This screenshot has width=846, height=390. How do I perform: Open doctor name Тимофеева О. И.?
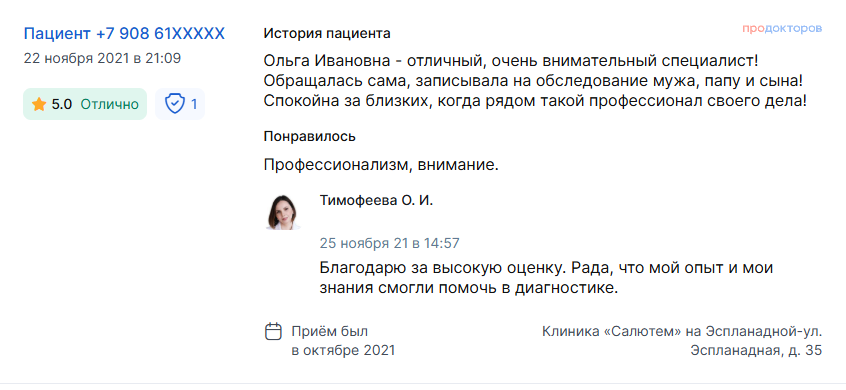tap(376, 201)
